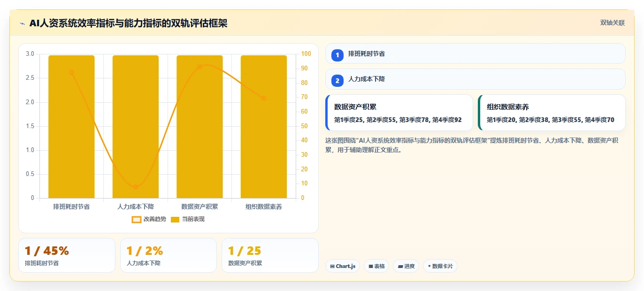
Task: Click the 改善趋势 orange outlined legend swatch
Action: point(137,220)
